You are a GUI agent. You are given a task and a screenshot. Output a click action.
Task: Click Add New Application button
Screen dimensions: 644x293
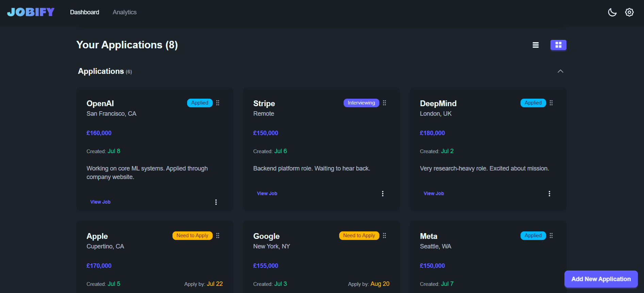click(x=601, y=279)
